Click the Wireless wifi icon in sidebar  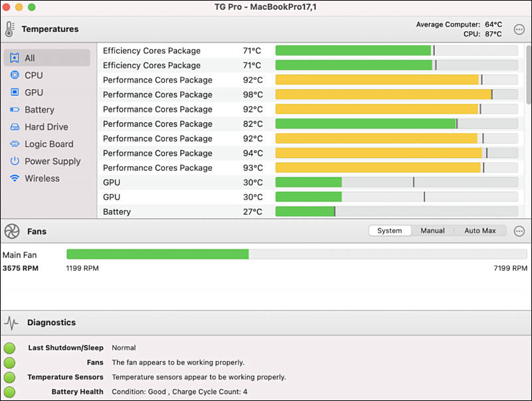15,178
